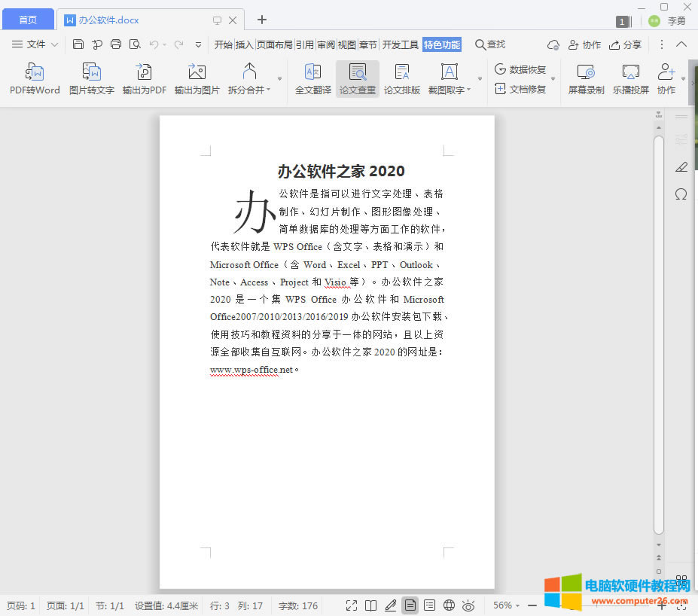Screen dimensions: 698x616
Task: Select the PDF转Word conversion tool
Action: click(x=34, y=78)
